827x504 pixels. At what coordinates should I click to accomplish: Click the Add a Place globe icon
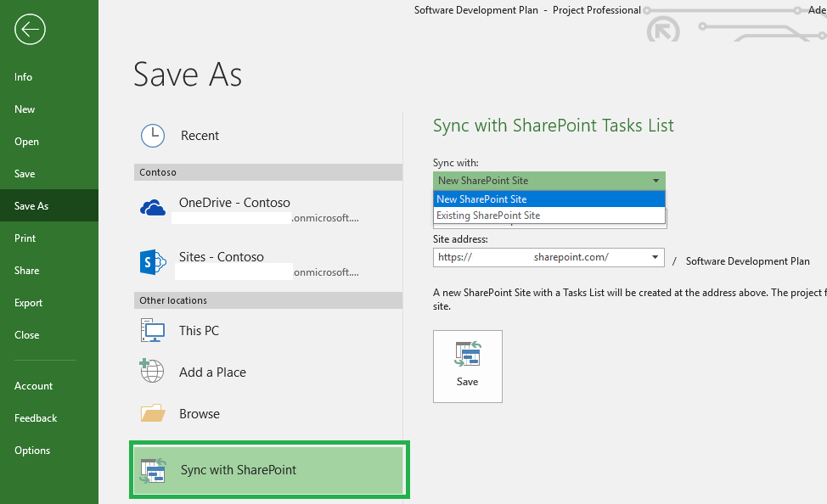[x=152, y=371]
